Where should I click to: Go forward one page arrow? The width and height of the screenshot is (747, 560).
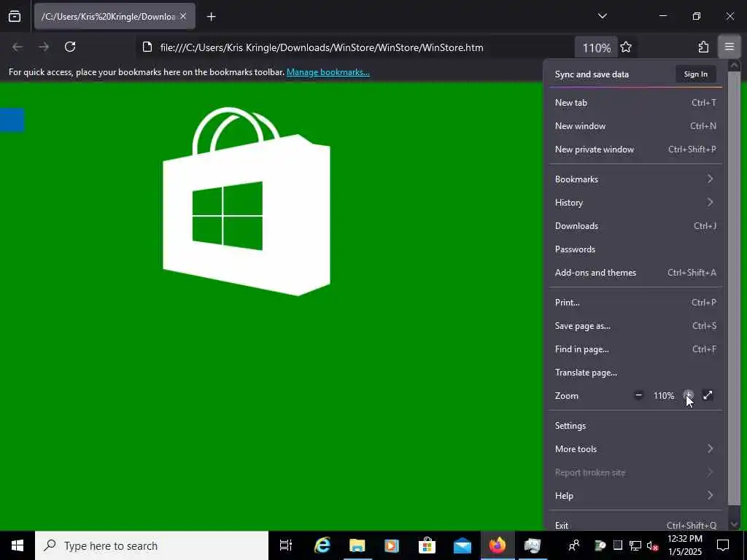(x=44, y=47)
